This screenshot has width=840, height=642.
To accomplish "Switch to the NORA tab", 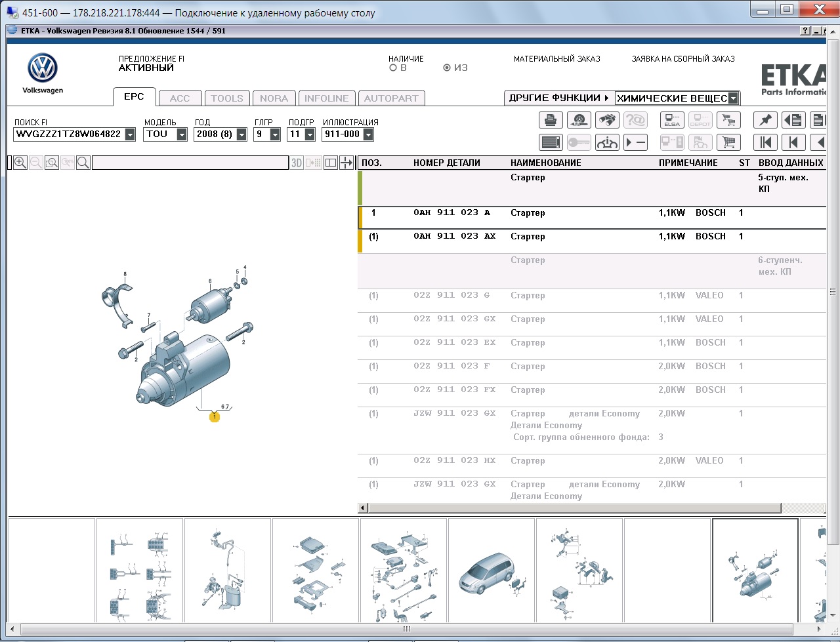I will pyautogui.click(x=274, y=98).
